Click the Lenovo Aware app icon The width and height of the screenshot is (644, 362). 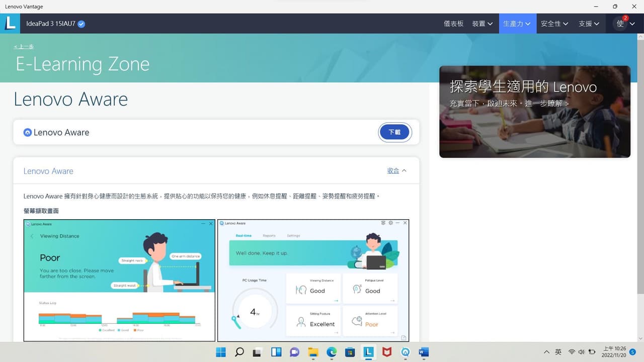point(28,132)
